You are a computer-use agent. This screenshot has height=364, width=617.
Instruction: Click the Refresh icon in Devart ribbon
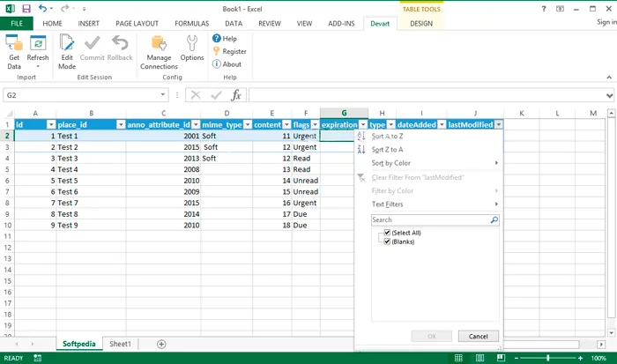click(38, 43)
